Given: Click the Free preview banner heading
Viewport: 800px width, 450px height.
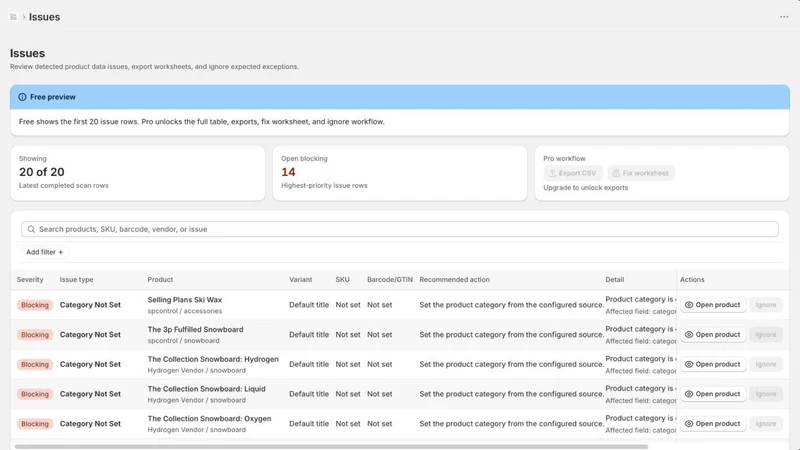Looking at the screenshot, I should pos(53,97).
